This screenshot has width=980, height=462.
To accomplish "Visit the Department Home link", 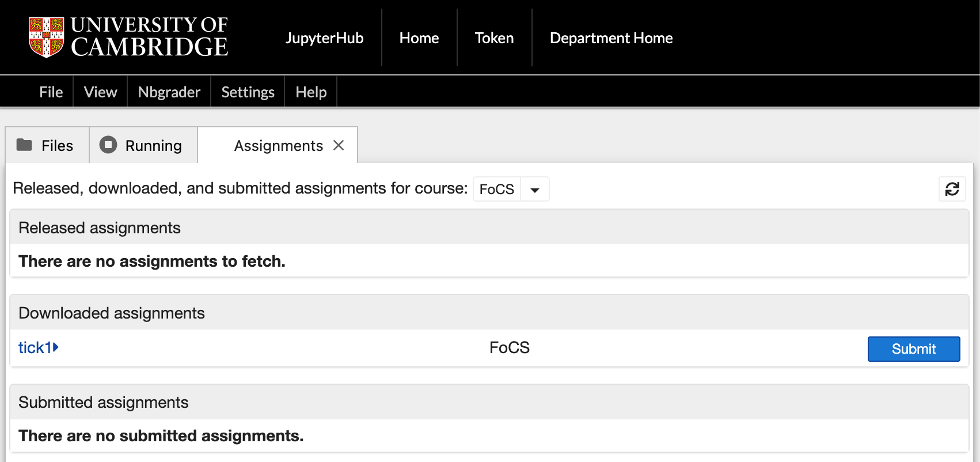I will 611,38.
